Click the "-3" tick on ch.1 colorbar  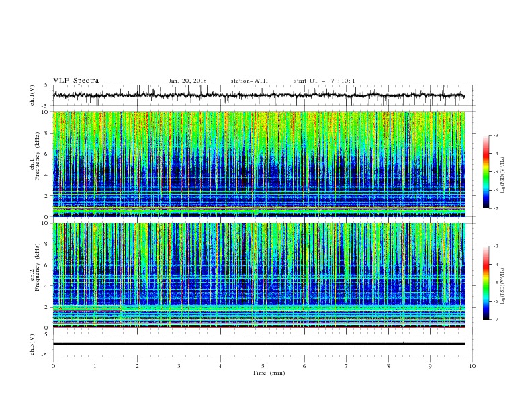(x=495, y=135)
